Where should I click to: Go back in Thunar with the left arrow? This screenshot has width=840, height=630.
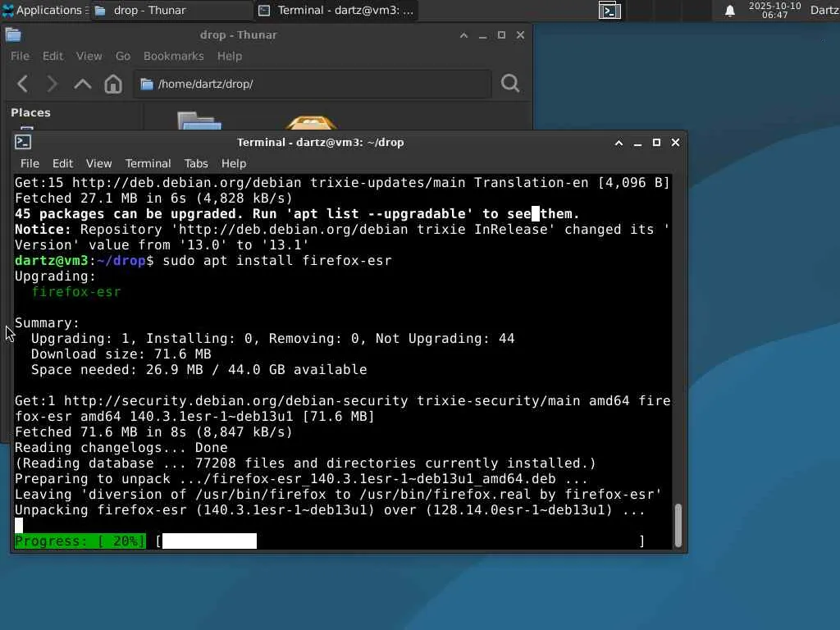pyautogui.click(x=22, y=84)
